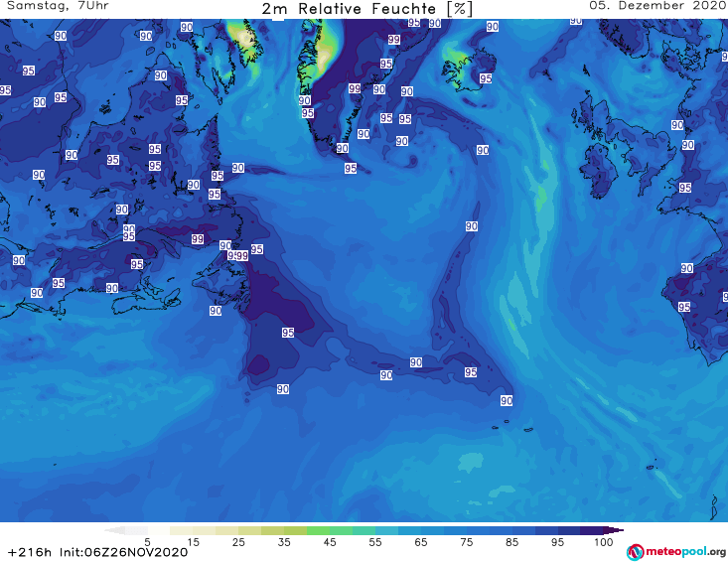Click the '5' value on the color scale
Screen dimensions: 728x562
(147, 542)
